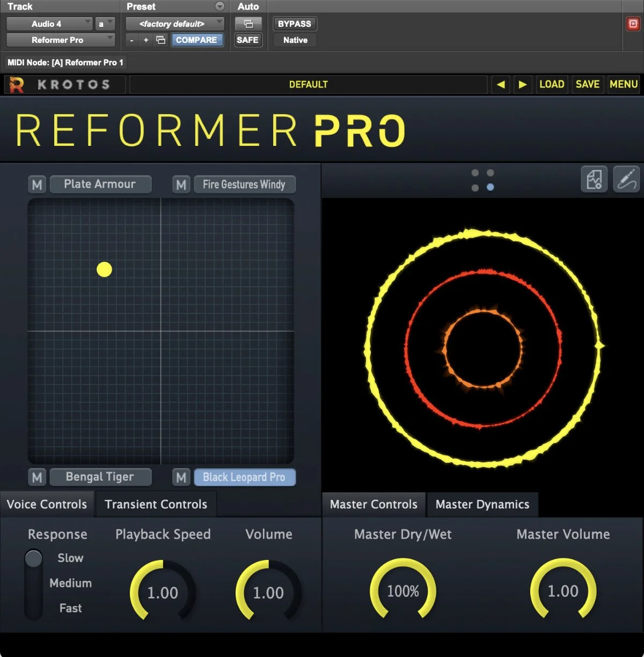Open the Reformer Pro plugin selector
Image resolution: width=644 pixels, height=657 pixels.
tap(61, 40)
